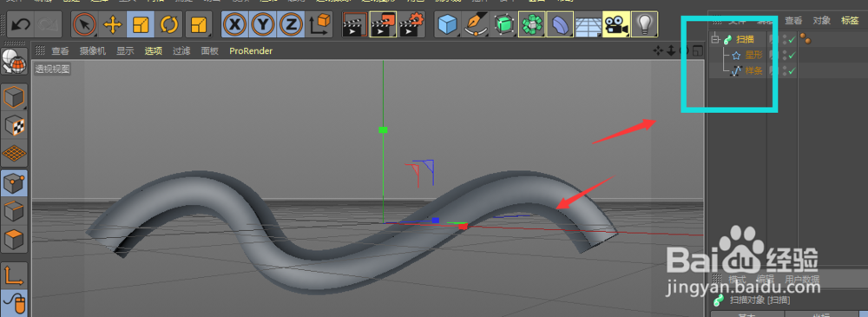
Task: Toggle viewport maximize layout icon
Action: pos(698,51)
